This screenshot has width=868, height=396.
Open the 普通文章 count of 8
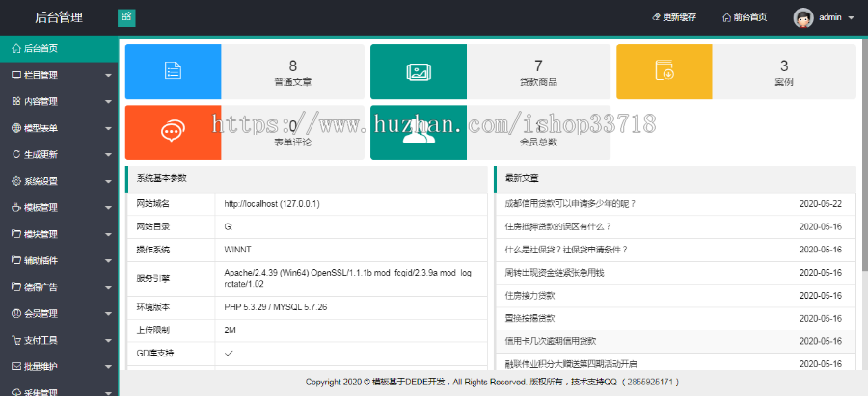point(293,66)
